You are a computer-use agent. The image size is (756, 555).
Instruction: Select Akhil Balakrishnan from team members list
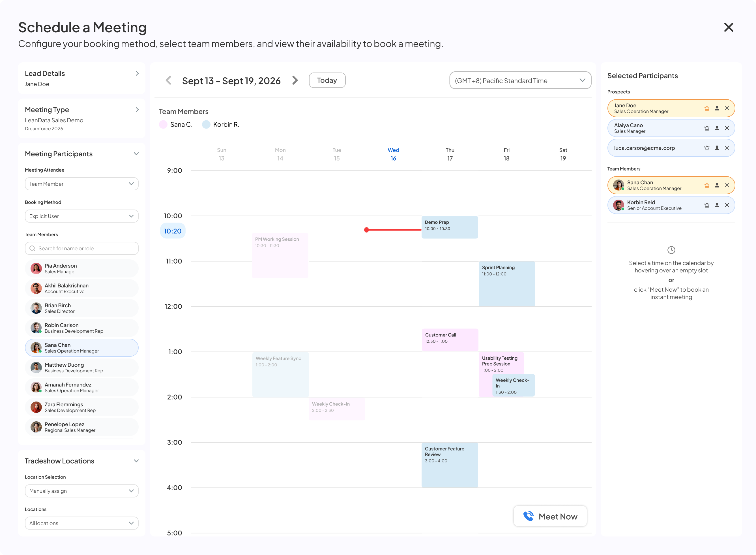[81, 288]
